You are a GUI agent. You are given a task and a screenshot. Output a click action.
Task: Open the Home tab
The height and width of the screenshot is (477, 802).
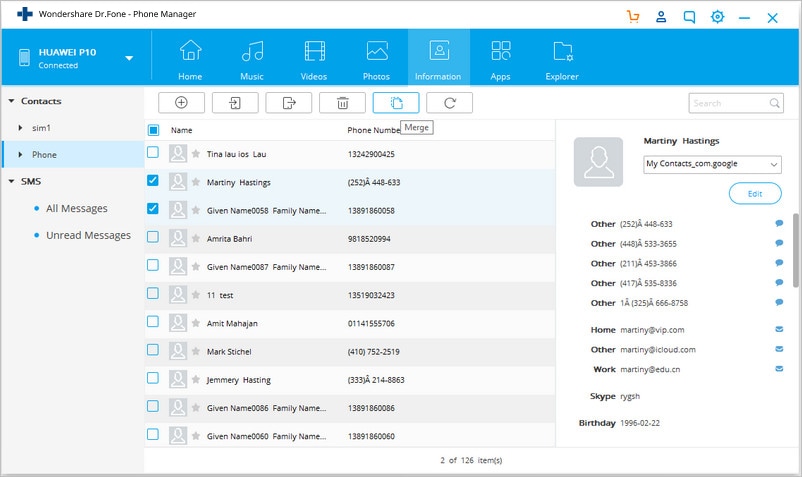click(190, 59)
